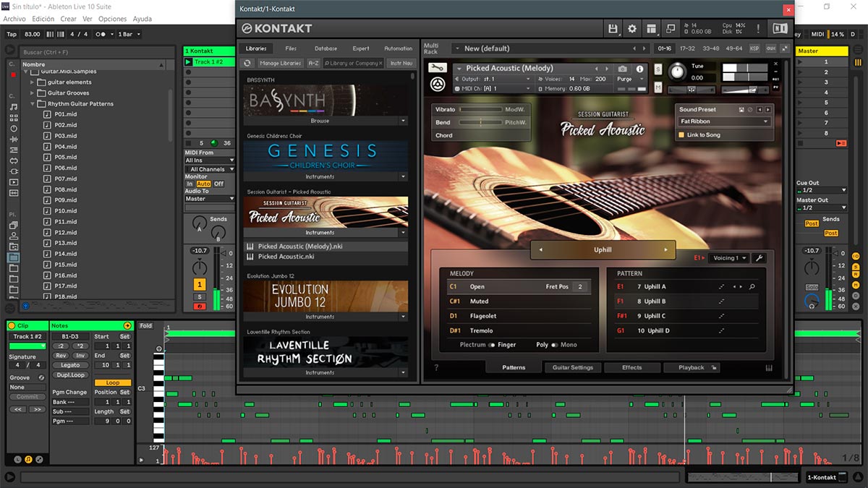868x488 pixels.
Task: Open Output st. 1 dropdown
Action: [496, 79]
